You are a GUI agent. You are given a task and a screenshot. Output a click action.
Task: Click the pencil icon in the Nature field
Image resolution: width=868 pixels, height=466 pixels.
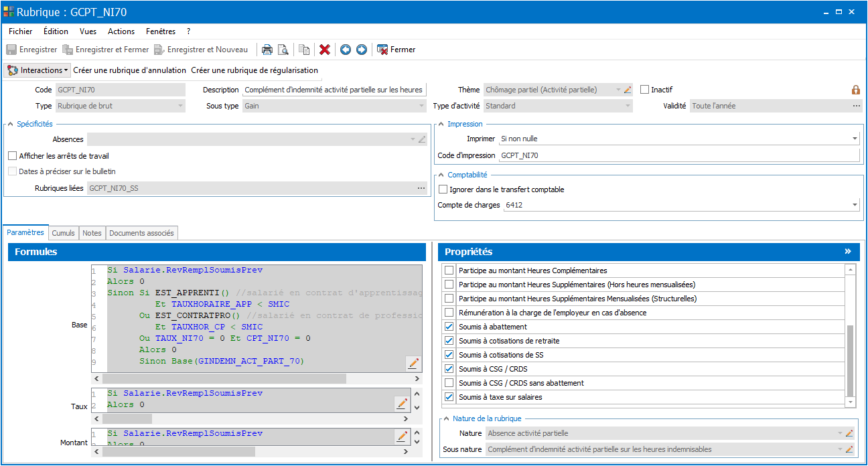click(849, 433)
